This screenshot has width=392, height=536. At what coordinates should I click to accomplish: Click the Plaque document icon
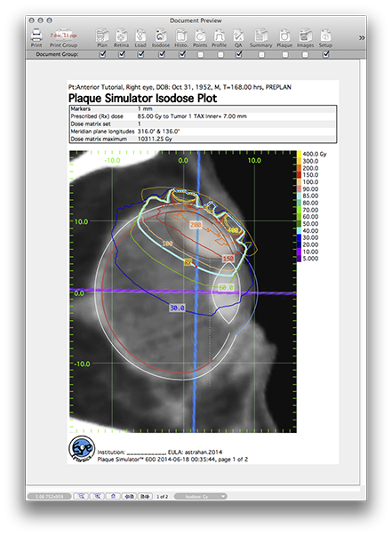point(284,36)
